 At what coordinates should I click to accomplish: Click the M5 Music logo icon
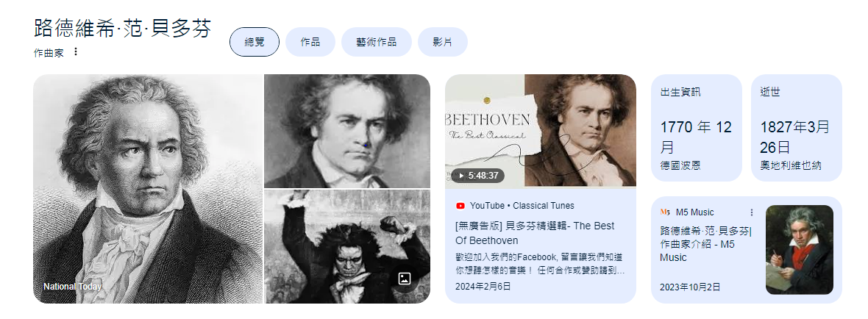665,212
